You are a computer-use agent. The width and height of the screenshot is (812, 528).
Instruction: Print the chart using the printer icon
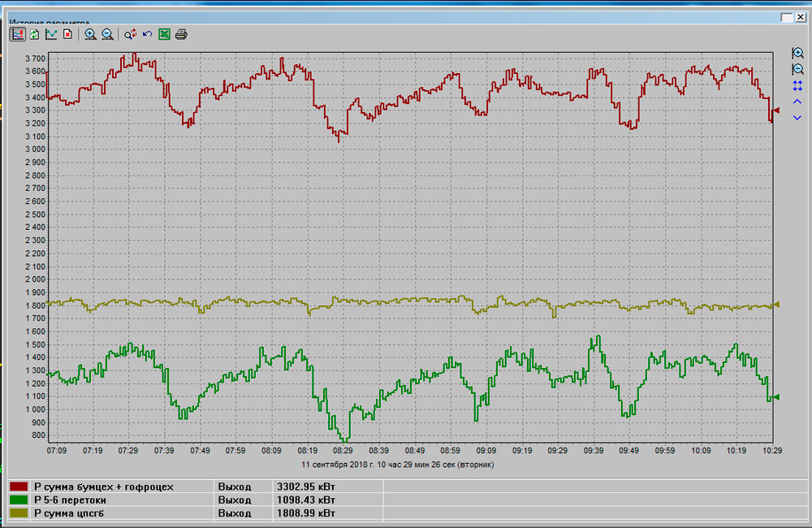pos(181,34)
